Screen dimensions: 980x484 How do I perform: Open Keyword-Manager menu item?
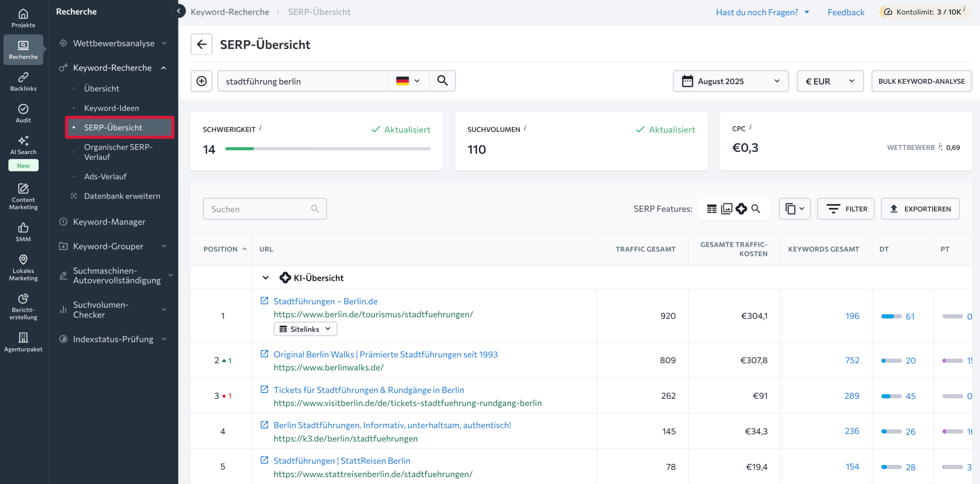pyautogui.click(x=109, y=222)
